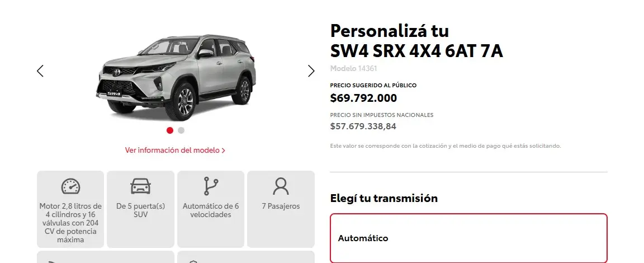Click the Elegí tu transmisión heading

click(384, 198)
